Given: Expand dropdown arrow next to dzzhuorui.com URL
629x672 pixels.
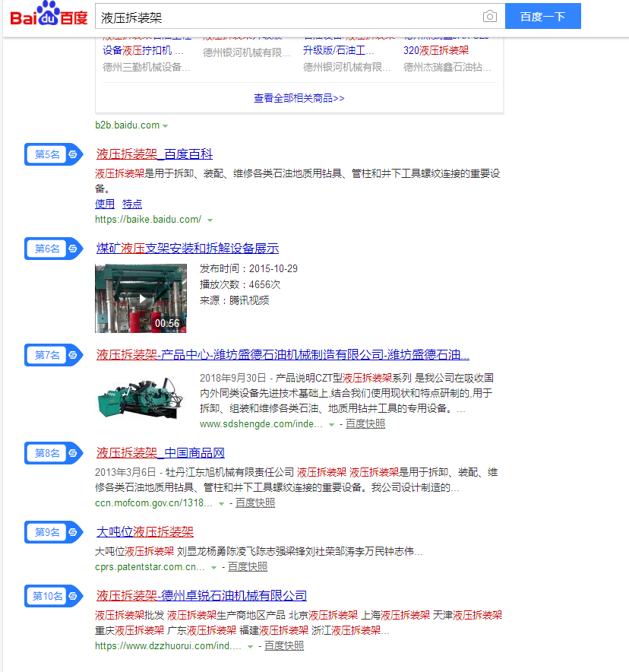Looking at the screenshot, I should [250, 647].
